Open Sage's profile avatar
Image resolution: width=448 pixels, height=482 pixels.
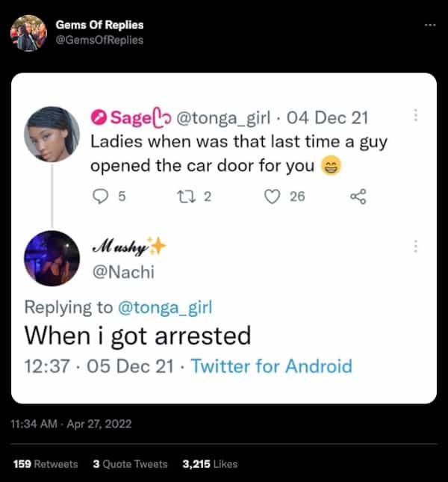pos(52,134)
